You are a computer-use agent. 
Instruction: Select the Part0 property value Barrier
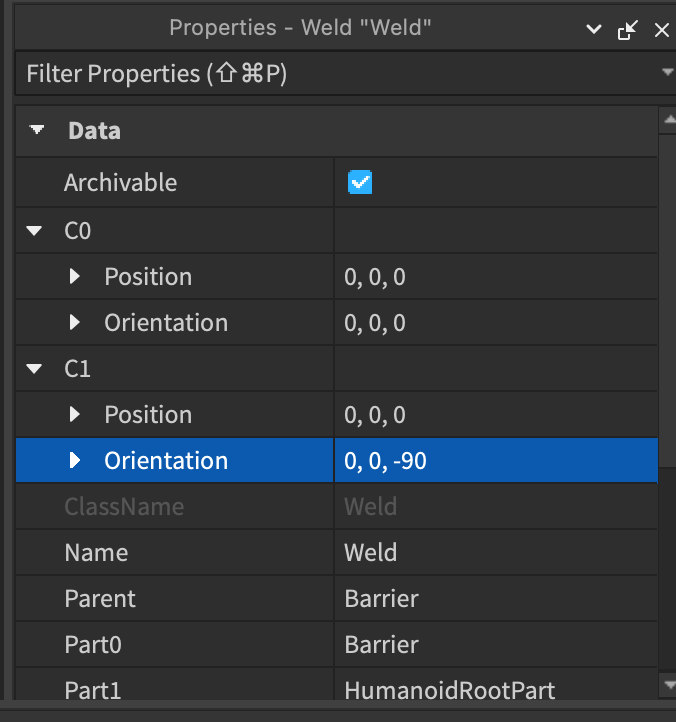495,644
